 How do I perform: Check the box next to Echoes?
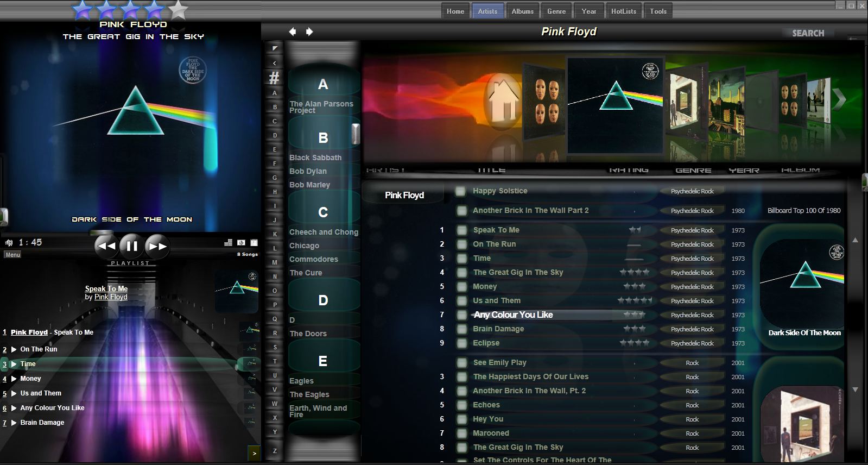461,405
